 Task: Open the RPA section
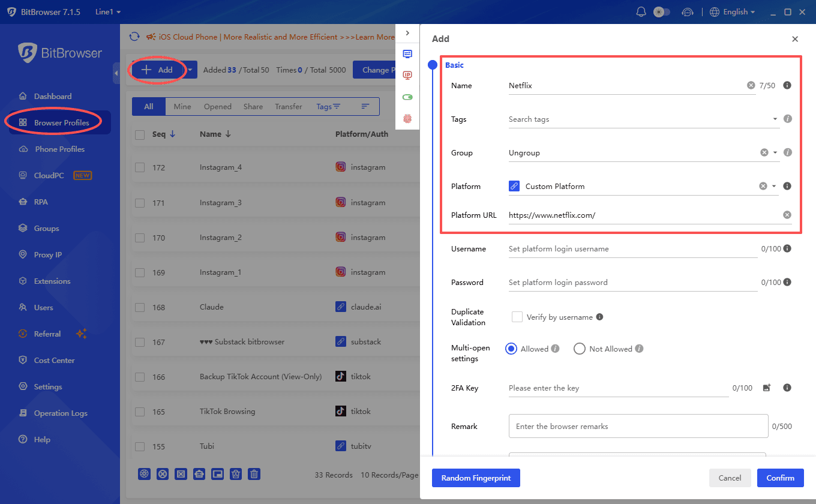point(41,202)
